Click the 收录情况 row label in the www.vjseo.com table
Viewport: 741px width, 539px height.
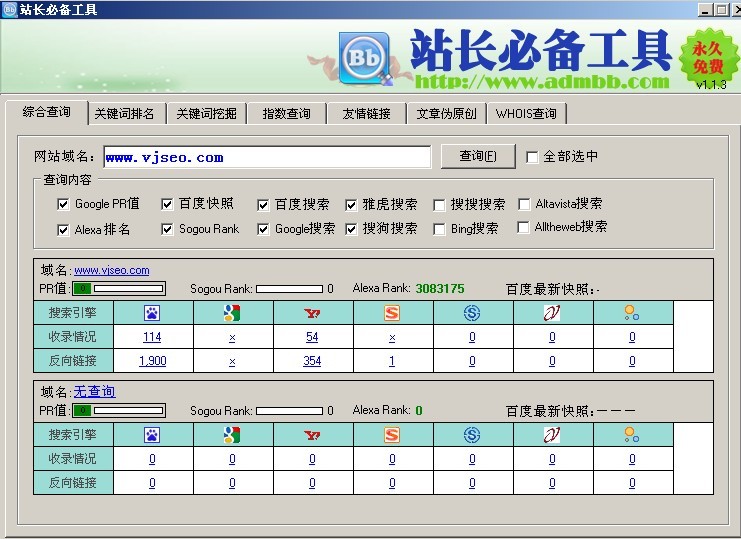coord(73,337)
